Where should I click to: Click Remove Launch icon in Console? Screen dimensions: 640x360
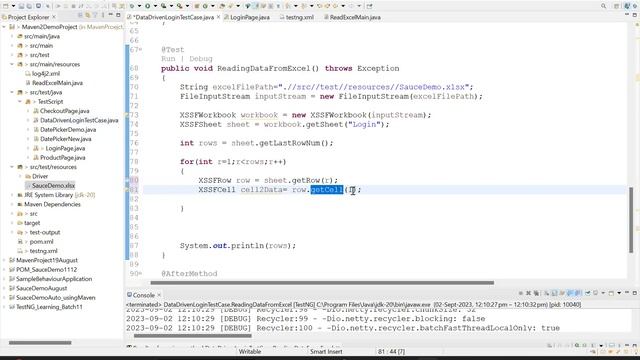[528, 293]
